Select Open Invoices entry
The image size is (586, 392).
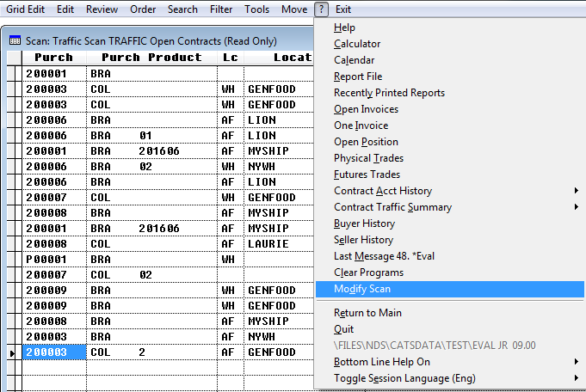click(366, 109)
